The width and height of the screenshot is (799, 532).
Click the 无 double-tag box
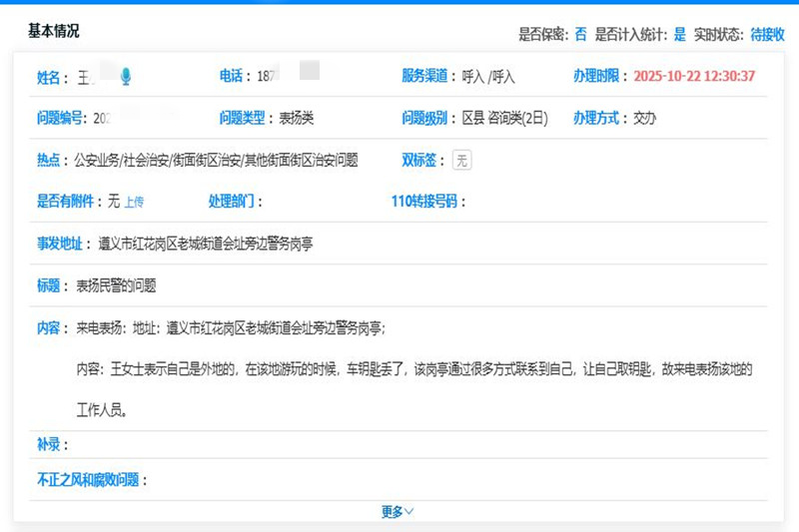click(461, 161)
